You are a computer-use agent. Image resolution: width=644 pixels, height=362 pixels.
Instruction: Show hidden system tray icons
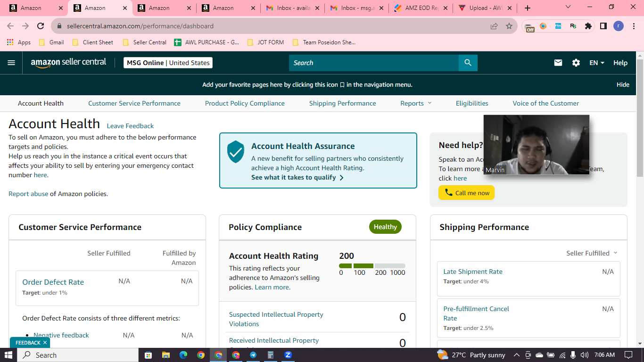[516, 355]
